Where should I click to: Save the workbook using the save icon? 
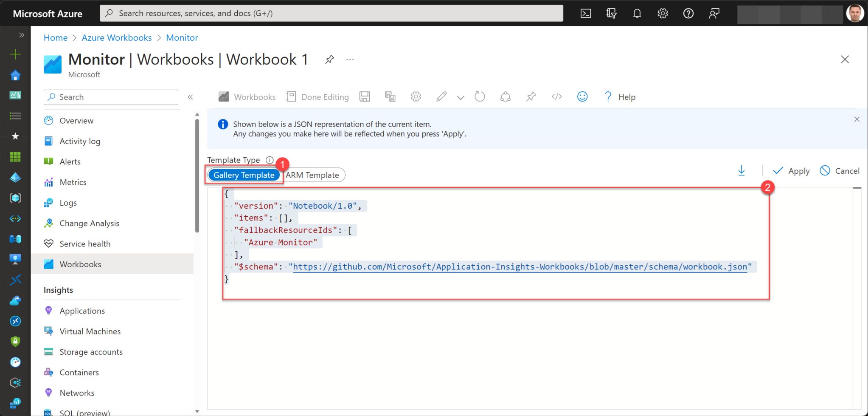coord(364,97)
